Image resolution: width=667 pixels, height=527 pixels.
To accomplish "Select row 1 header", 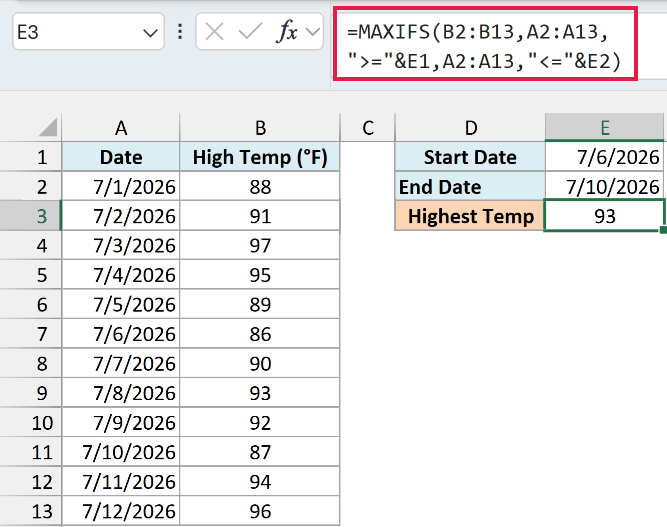I will (31, 157).
